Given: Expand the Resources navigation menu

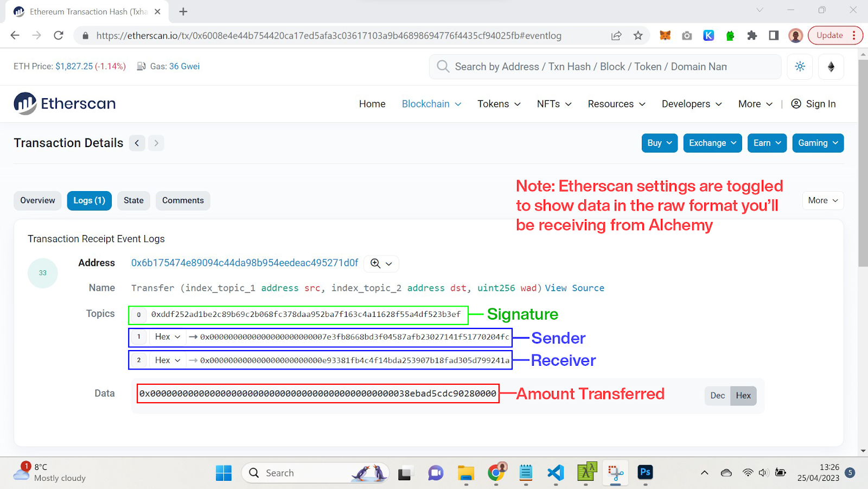Looking at the screenshot, I should coord(617,104).
